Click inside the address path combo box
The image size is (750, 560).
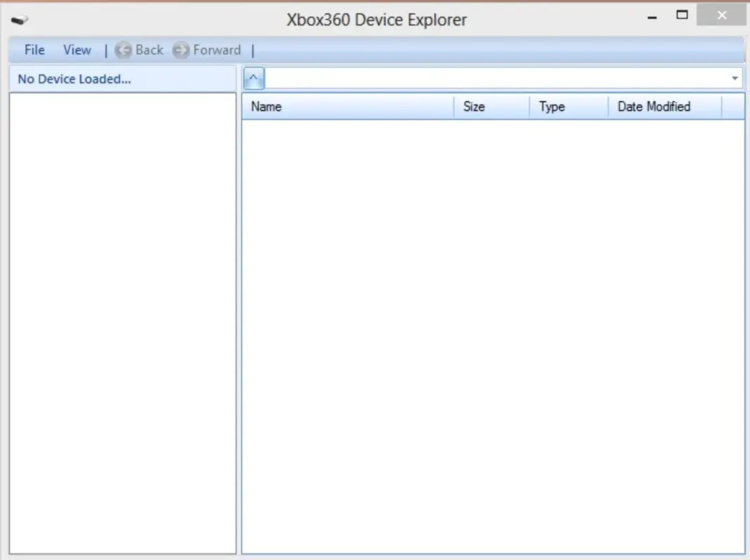click(x=490, y=78)
